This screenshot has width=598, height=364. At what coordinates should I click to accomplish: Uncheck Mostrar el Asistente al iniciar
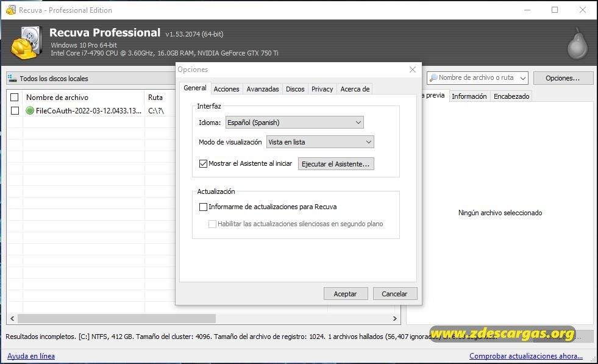tap(203, 163)
